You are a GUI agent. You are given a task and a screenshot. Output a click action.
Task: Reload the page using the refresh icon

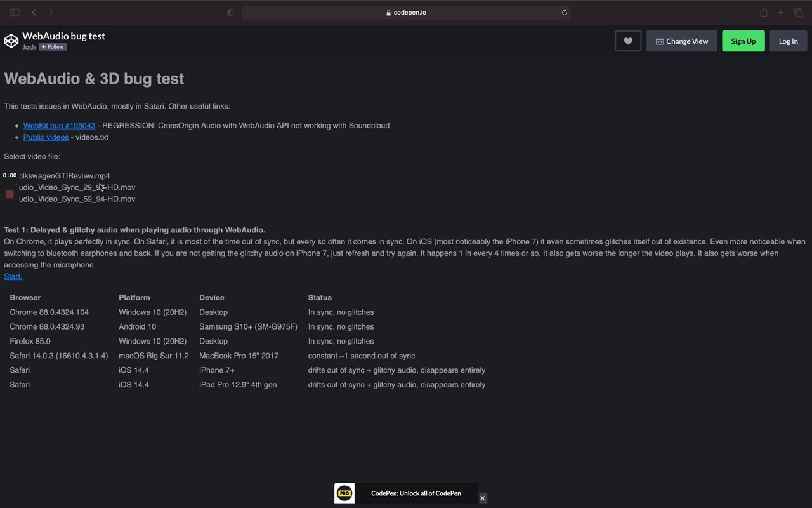coord(564,12)
